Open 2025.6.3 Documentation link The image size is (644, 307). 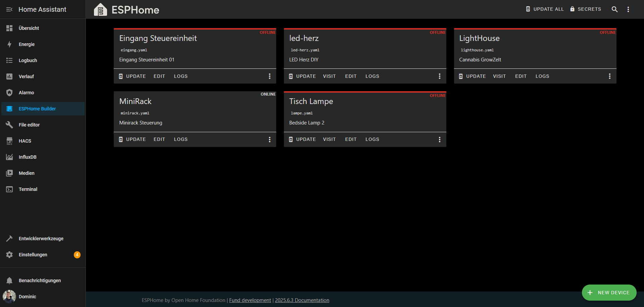(302, 300)
